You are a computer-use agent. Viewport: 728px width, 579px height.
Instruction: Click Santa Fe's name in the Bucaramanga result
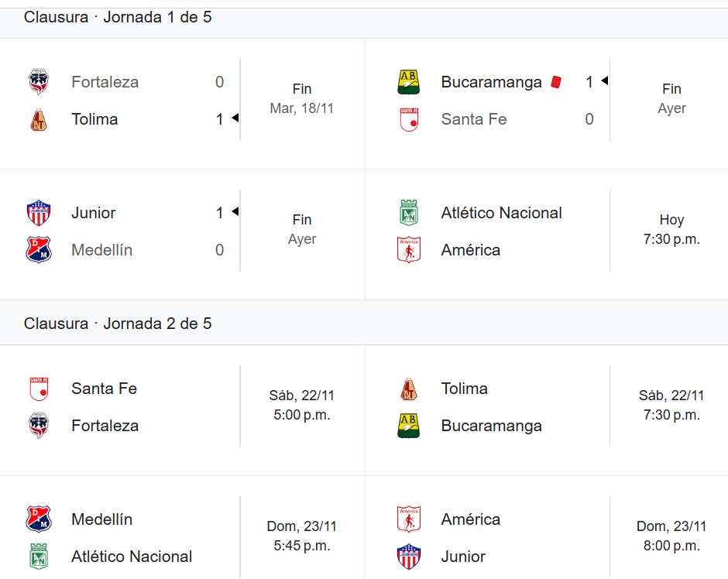point(474,118)
